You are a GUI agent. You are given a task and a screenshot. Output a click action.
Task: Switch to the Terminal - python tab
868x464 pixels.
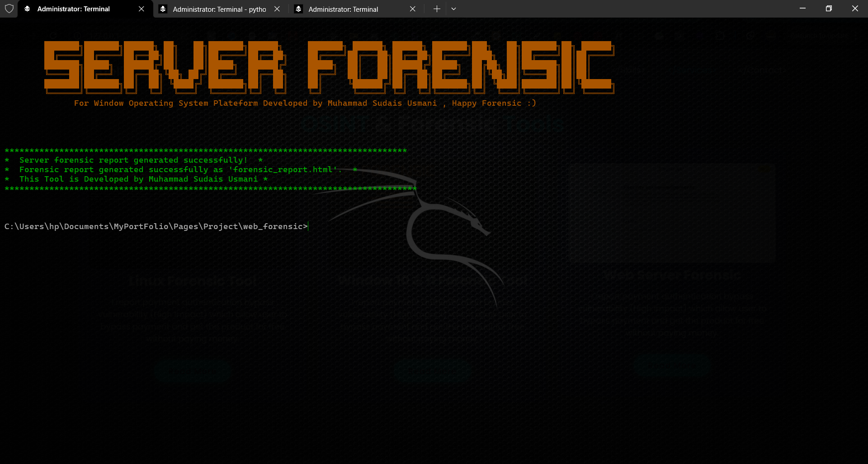click(219, 9)
